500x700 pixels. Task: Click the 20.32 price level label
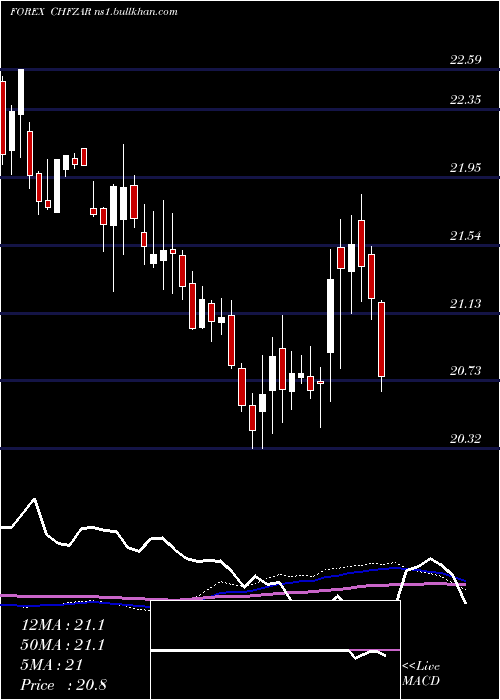[466, 439]
